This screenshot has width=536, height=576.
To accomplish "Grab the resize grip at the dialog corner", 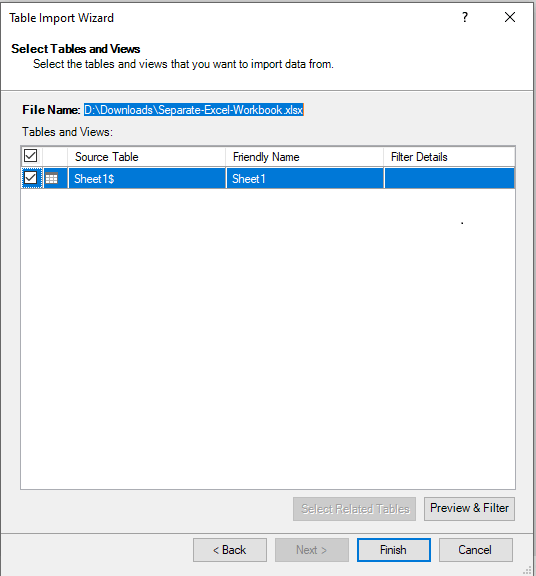I will click(x=528, y=570).
